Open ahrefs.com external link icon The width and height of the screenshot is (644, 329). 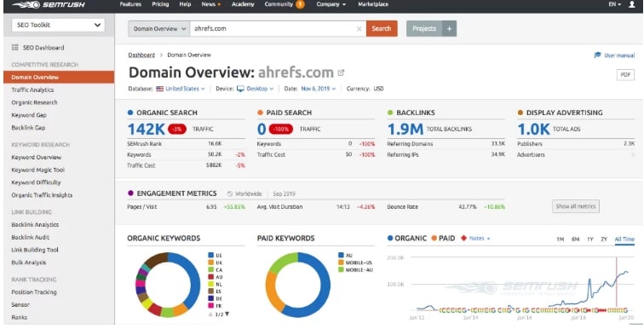[341, 72]
